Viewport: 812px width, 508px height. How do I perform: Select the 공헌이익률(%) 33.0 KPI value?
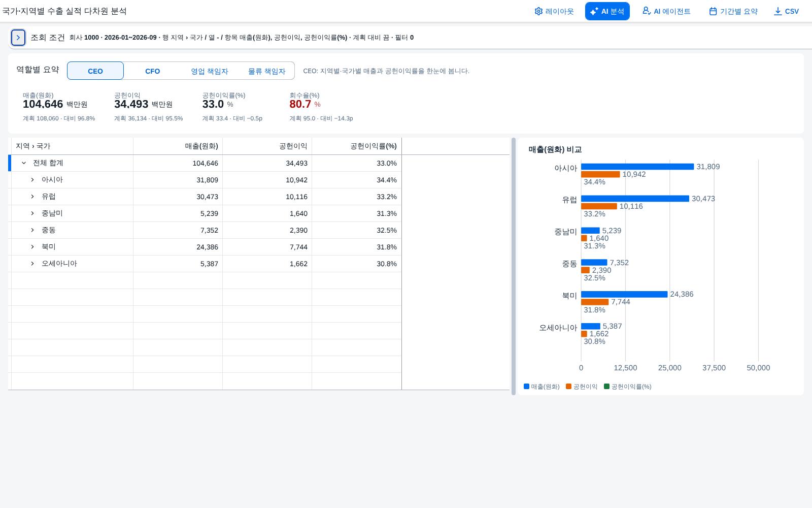tap(213, 104)
